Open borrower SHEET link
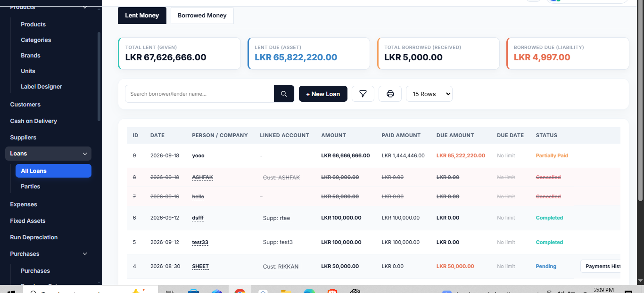644x293 pixels. [200, 267]
